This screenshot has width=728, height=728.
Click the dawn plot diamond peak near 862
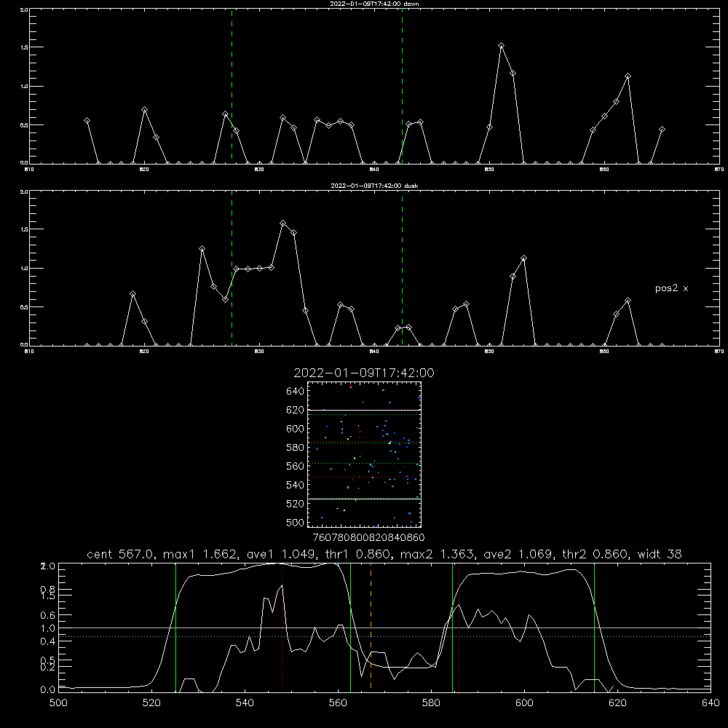click(x=628, y=76)
